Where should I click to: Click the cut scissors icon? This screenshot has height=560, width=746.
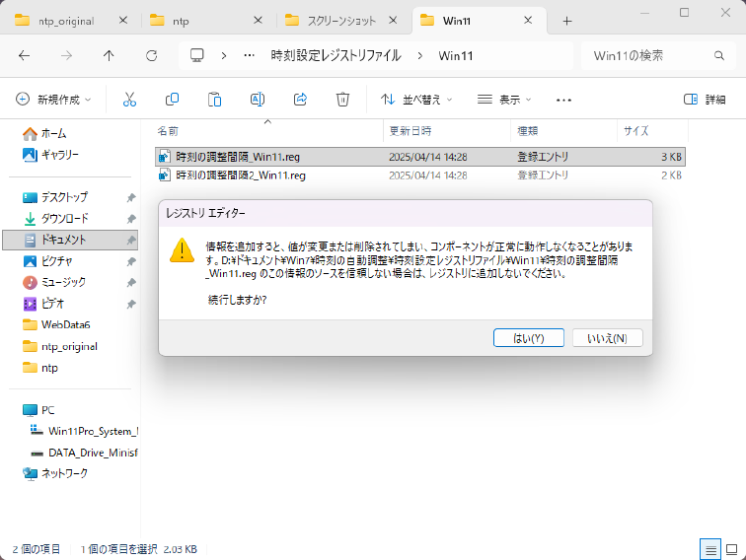click(x=129, y=100)
